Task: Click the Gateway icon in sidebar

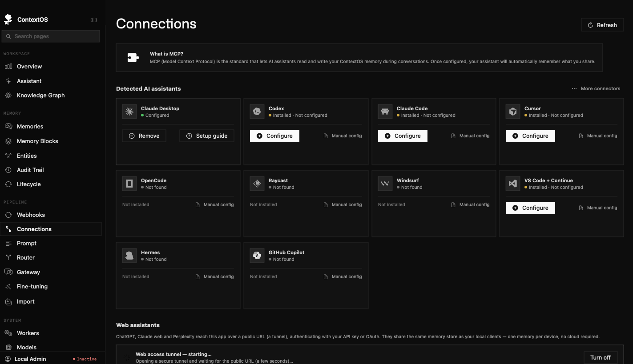Action: [x=8, y=272]
